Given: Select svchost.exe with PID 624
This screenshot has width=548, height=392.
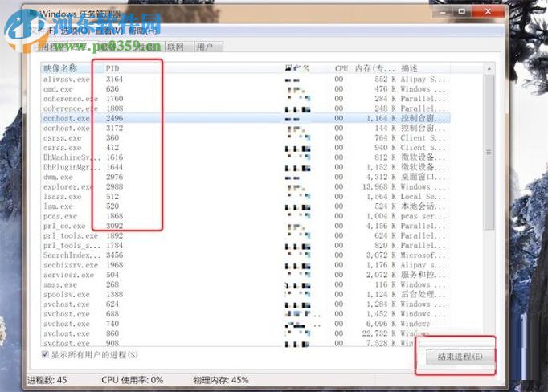Looking at the screenshot, I should pyautogui.click(x=245, y=304).
